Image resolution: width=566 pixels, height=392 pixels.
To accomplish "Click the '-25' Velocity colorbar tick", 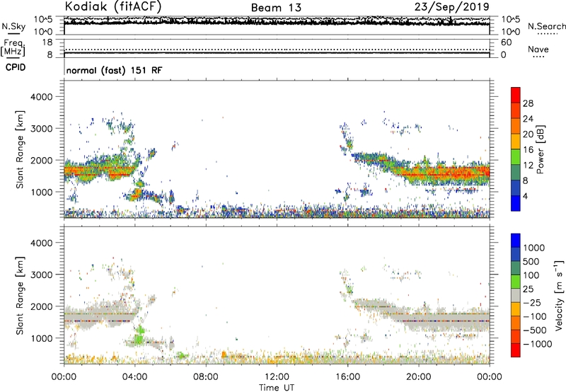I will pyautogui.click(x=531, y=303).
